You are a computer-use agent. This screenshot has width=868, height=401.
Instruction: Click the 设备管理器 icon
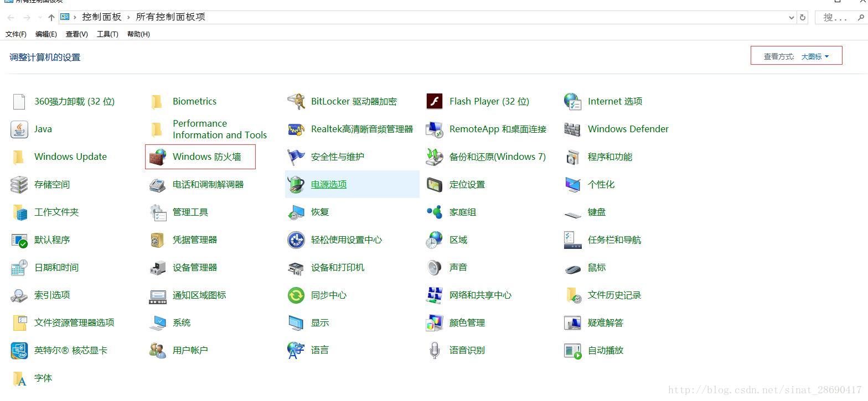coord(157,267)
